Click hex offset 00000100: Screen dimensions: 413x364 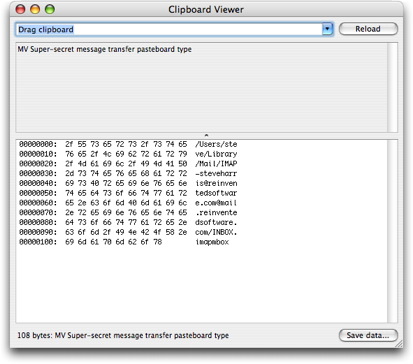(38, 242)
